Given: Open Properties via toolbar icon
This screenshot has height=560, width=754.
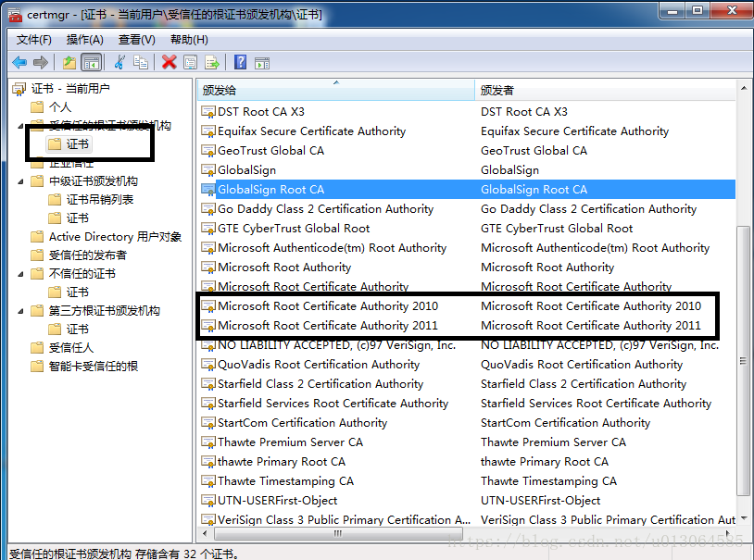Looking at the screenshot, I should pyautogui.click(x=191, y=62).
